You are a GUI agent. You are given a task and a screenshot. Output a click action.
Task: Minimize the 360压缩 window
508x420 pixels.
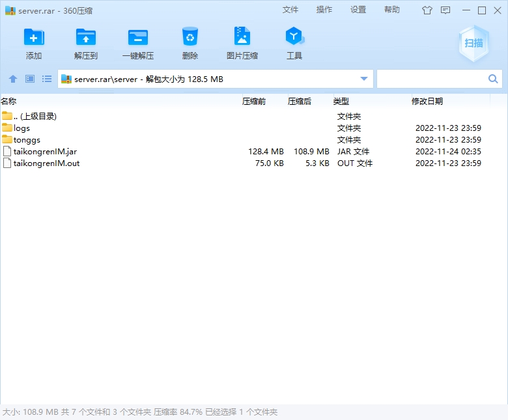point(466,10)
